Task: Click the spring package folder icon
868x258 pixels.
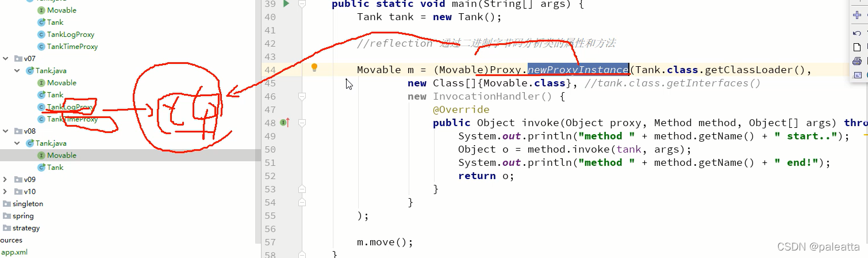Action: tap(6, 215)
